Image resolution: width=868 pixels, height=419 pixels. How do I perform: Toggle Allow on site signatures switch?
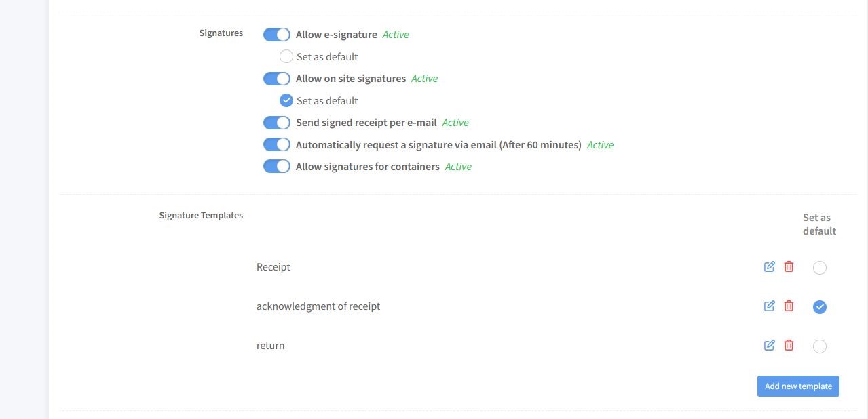pos(277,79)
